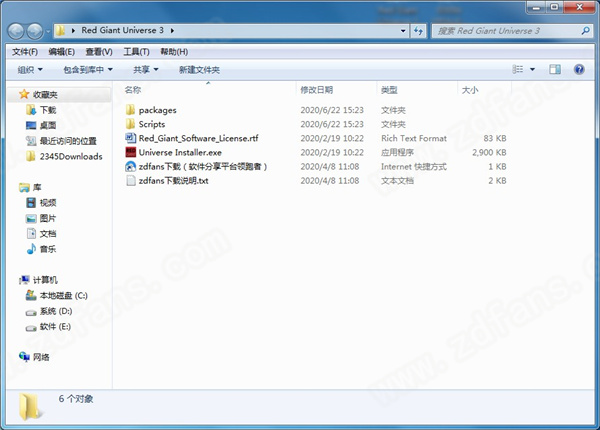This screenshot has height=430, width=600.
Task: Toggle the preview pane icon
Action: 555,69
